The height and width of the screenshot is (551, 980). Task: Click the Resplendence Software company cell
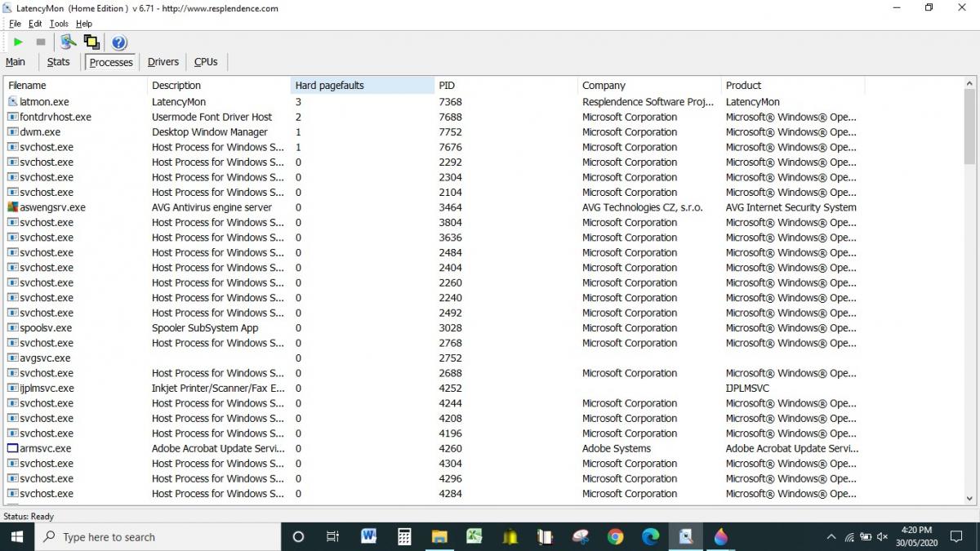pos(648,102)
